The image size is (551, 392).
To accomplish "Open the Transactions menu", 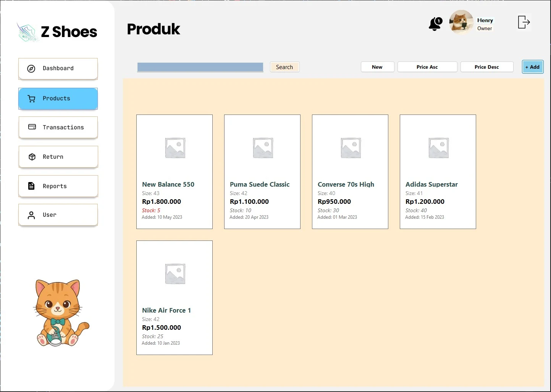I will pos(58,127).
